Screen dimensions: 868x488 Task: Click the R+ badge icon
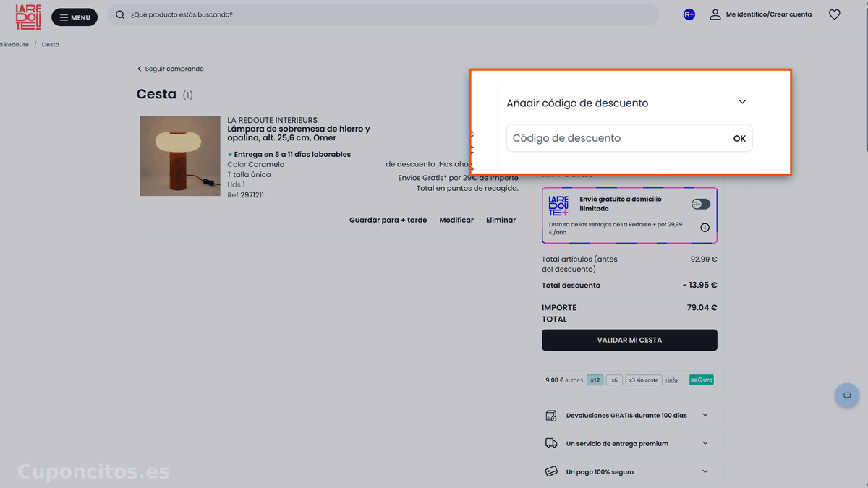coord(689,14)
